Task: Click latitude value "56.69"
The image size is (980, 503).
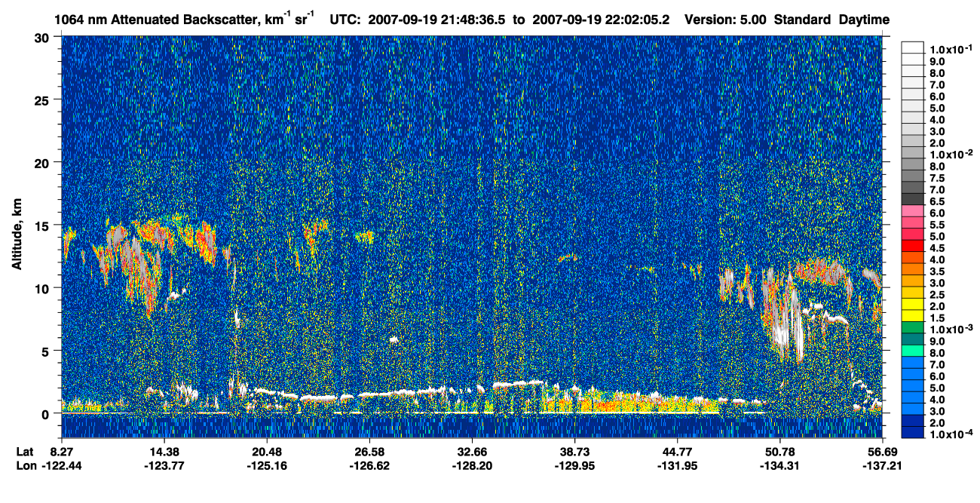Action: click(x=881, y=451)
